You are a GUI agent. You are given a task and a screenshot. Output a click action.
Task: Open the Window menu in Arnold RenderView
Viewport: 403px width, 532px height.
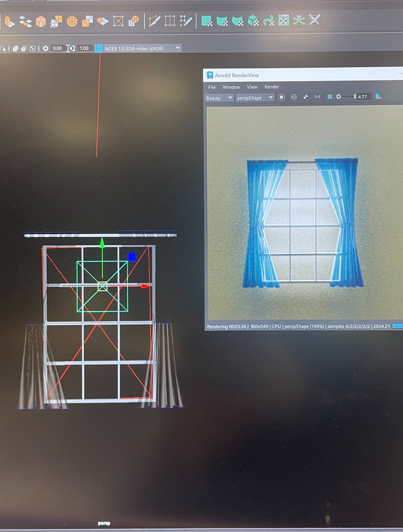(231, 87)
